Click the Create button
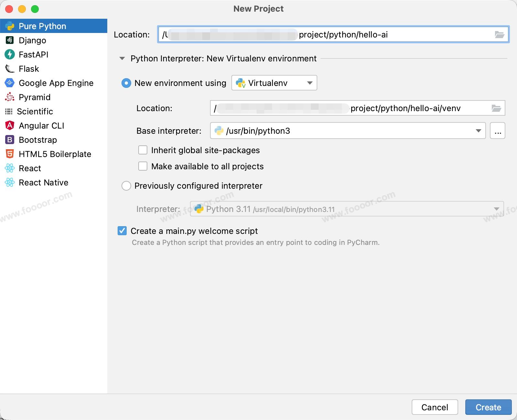The height and width of the screenshot is (420, 517). coord(488,407)
